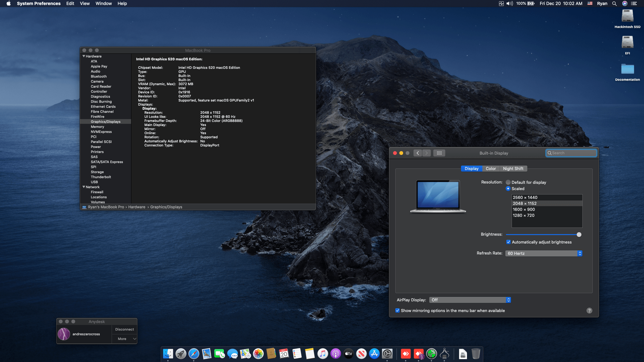Select the Docomentation folder on desktop
Image resolution: width=644 pixels, height=362 pixels.
coord(627,72)
